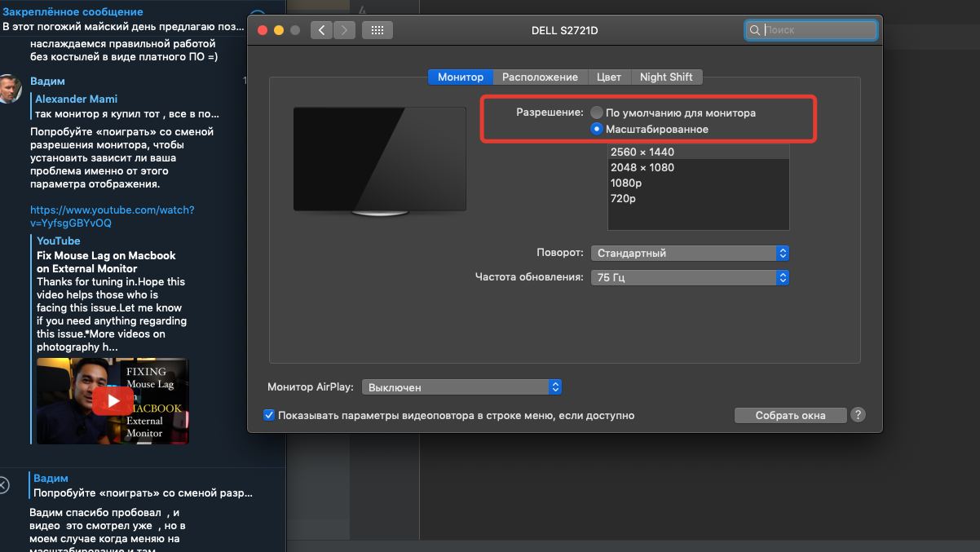The height and width of the screenshot is (552, 980).
Task: Click the monitor preview image
Action: 380,161
